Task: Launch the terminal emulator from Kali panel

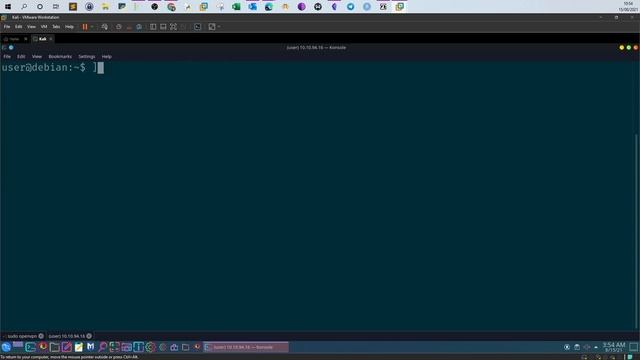Action: pyautogui.click(x=31, y=347)
